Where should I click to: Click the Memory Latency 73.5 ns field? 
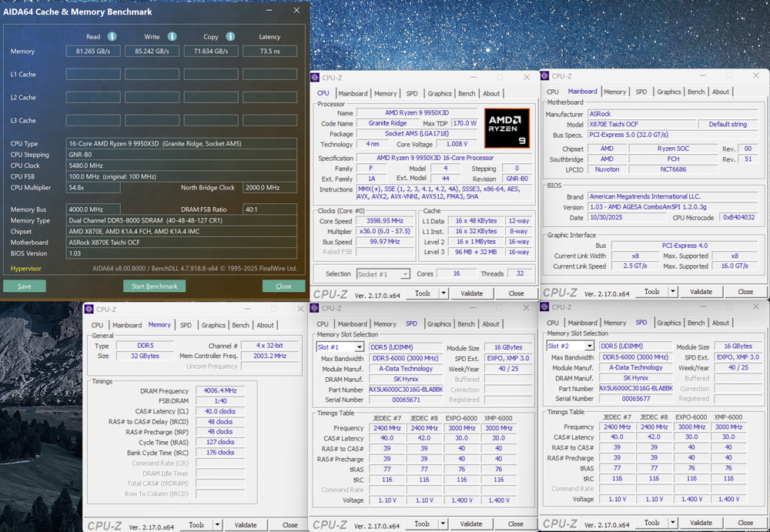269,52
